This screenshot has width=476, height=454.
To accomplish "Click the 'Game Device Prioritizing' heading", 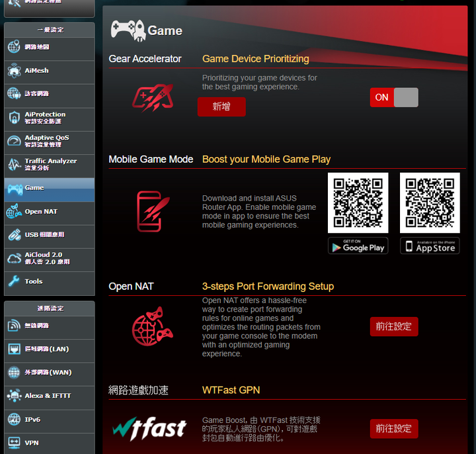I will 256,59.
